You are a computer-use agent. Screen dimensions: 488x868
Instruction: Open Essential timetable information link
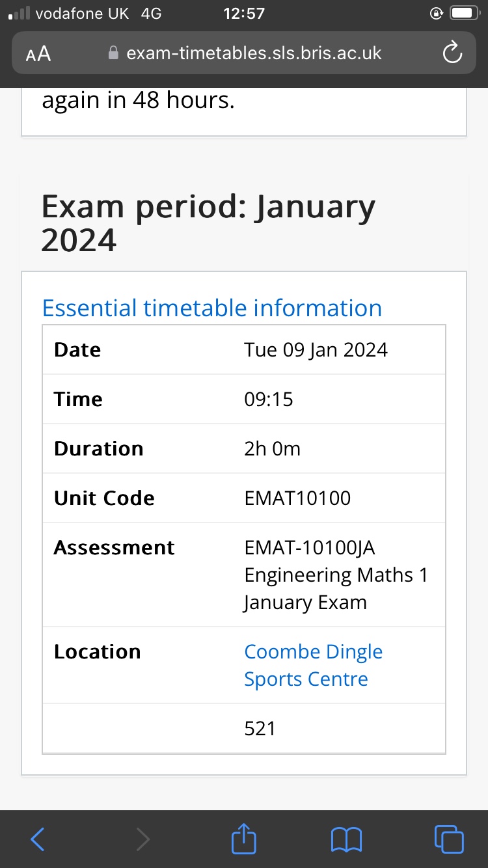(x=212, y=308)
